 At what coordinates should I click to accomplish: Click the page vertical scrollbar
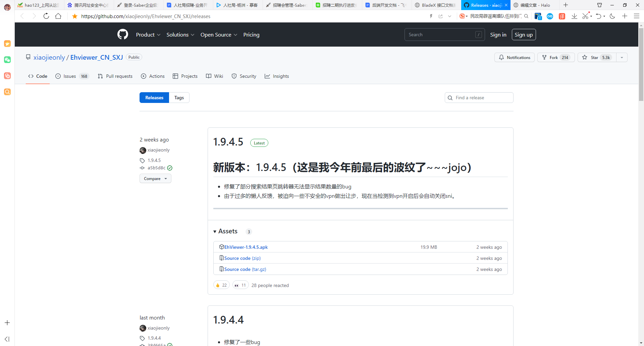(641, 64)
